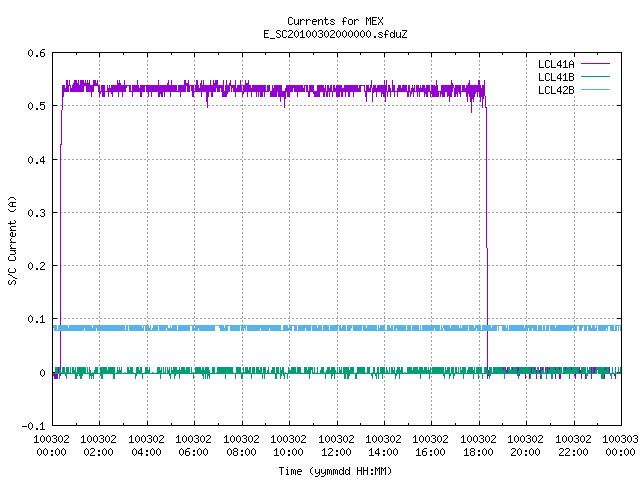
Task: Click the 100302 18:00 x-axis tick label
Action: pos(478,446)
